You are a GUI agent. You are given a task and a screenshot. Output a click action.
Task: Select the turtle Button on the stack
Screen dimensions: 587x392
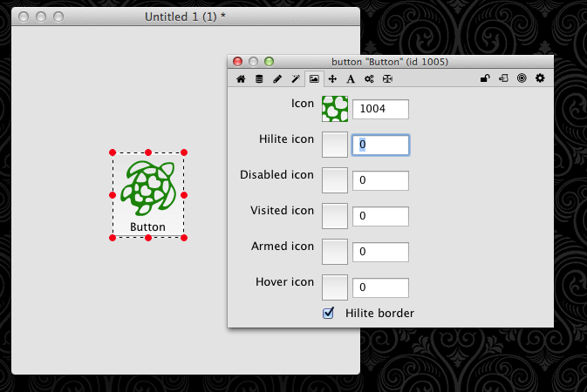click(x=147, y=193)
